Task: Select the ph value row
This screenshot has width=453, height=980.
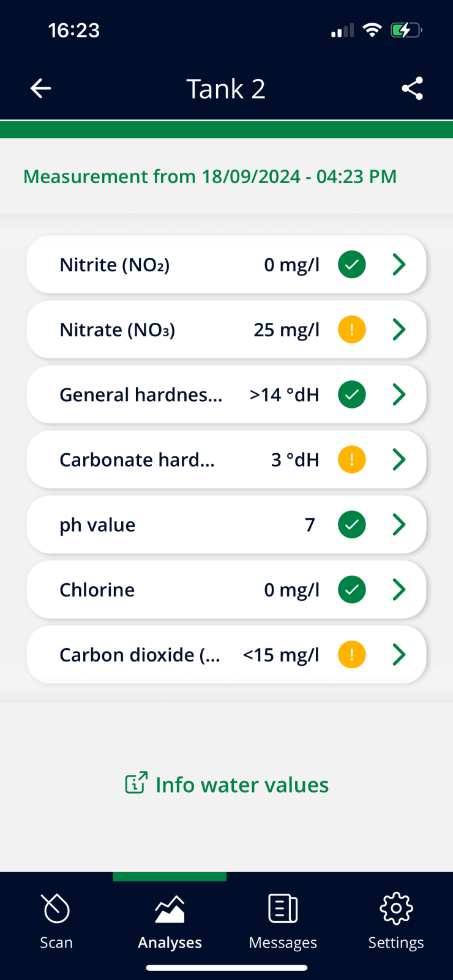Action: tap(226, 524)
